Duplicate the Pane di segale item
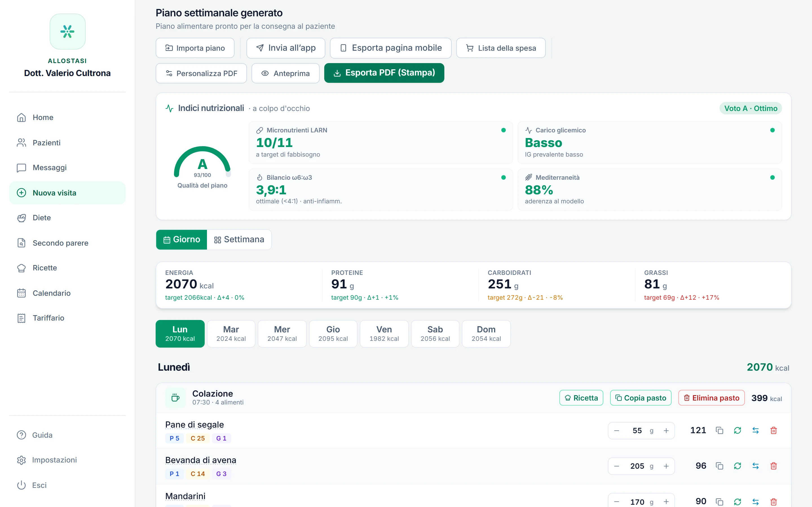Viewport: 812px width, 507px height. click(719, 430)
